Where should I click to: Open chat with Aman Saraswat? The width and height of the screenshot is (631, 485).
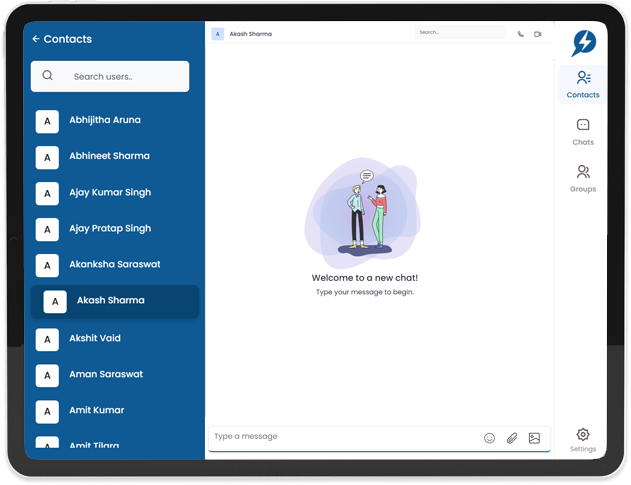(106, 375)
